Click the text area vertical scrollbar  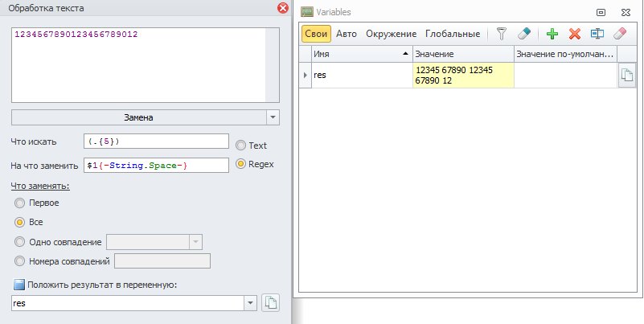coord(272,65)
